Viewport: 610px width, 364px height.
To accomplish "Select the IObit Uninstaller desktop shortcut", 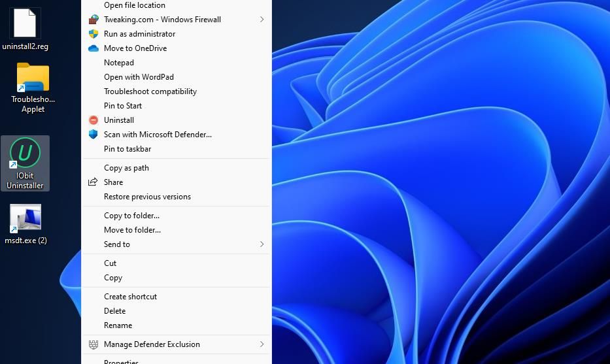I will pos(25,154).
